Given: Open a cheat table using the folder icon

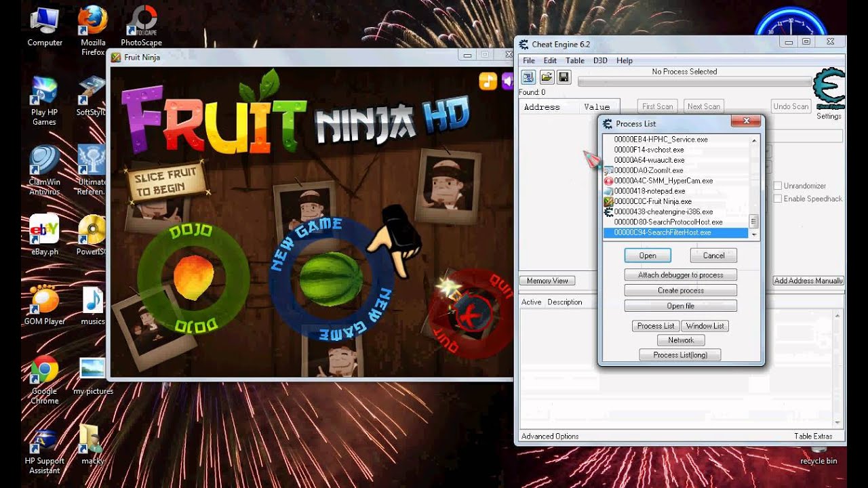Looking at the screenshot, I should (547, 77).
